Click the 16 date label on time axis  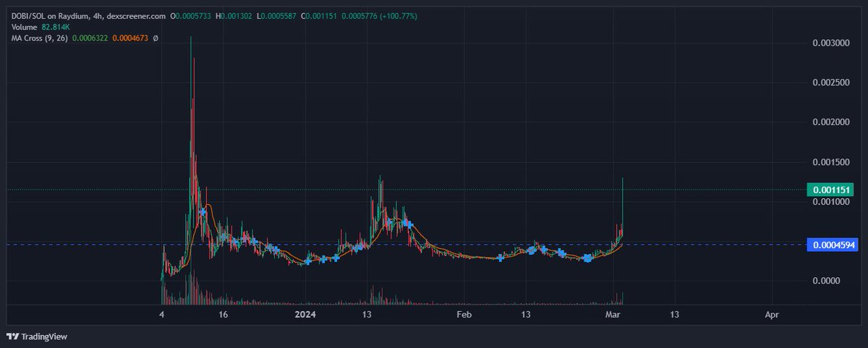(223, 315)
